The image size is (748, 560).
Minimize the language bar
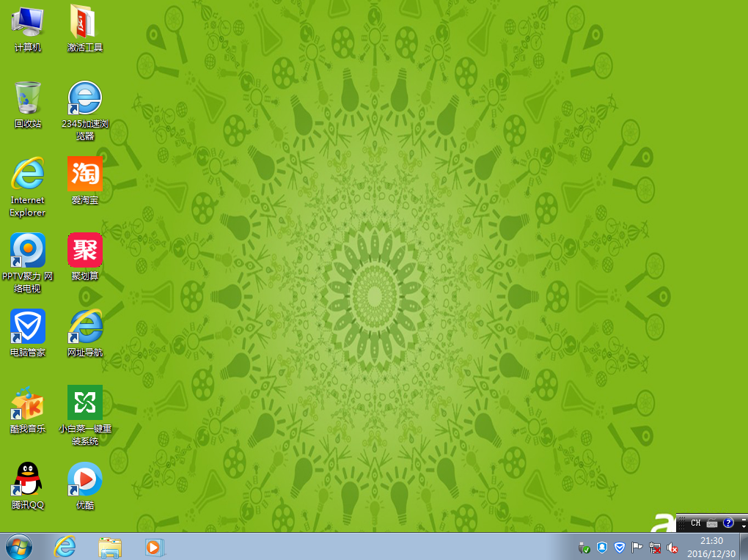(744, 518)
